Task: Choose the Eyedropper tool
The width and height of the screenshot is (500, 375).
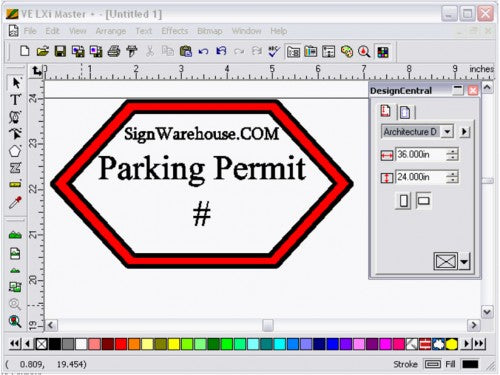Action: [15, 202]
